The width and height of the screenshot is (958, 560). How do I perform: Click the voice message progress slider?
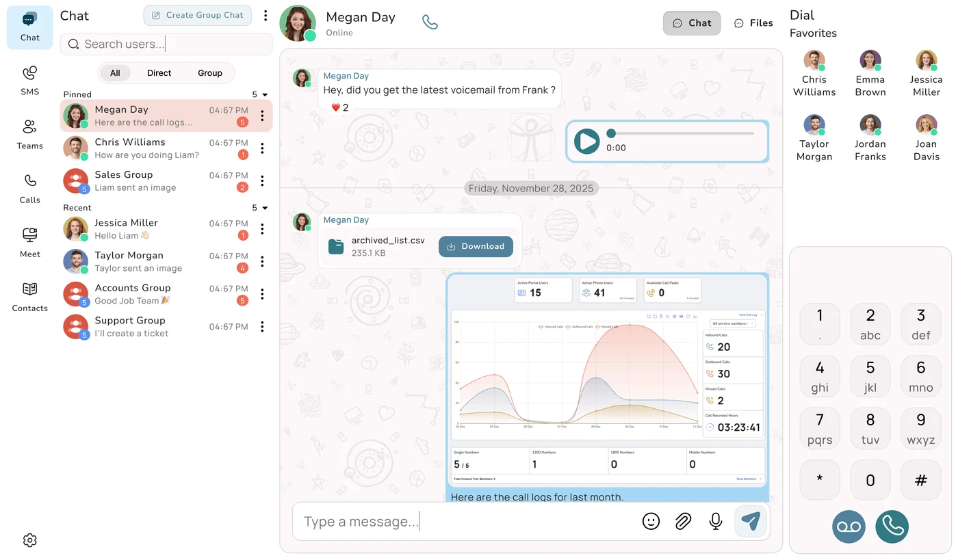(681, 133)
